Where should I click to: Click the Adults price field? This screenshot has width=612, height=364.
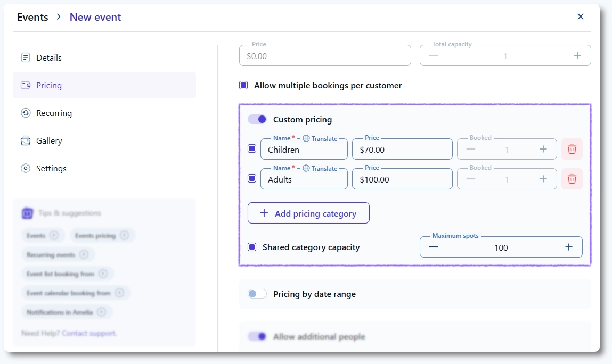click(x=402, y=179)
